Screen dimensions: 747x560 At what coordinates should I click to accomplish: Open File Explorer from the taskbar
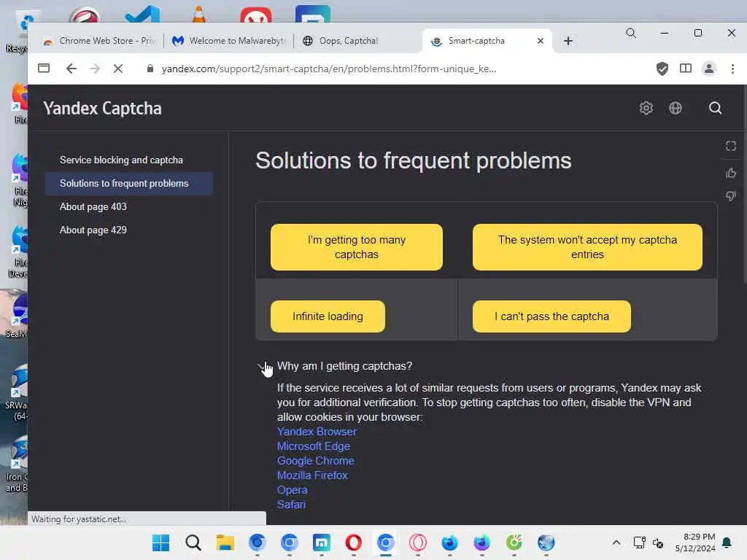click(x=225, y=542)
